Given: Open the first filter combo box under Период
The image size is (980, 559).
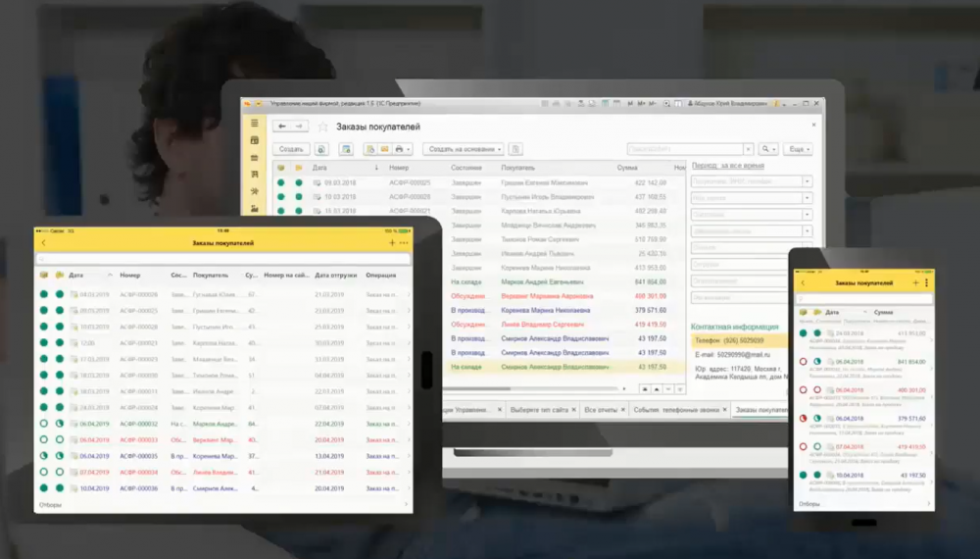Looking at the screenshot, I should click(x=751, y=181).
